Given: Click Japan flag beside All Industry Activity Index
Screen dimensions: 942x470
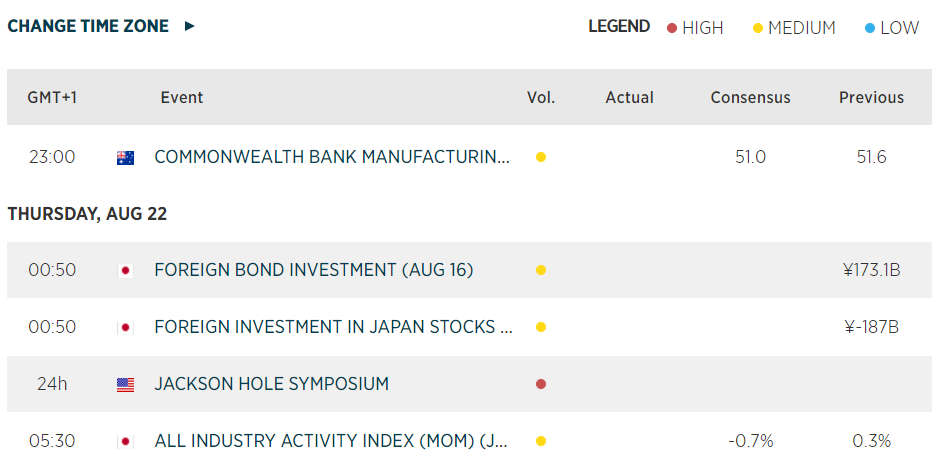Looking at the screenshot, I should coord(125,441).
